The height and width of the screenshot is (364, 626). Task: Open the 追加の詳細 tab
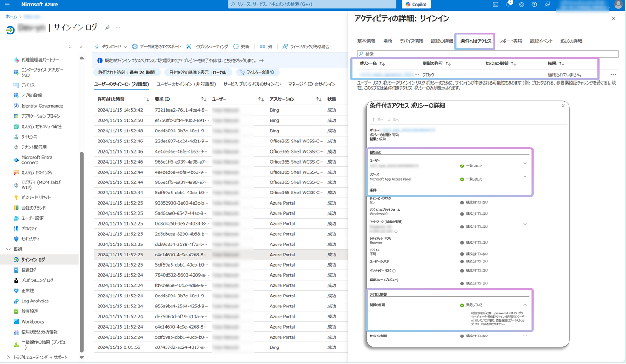[x=571, y=41]
